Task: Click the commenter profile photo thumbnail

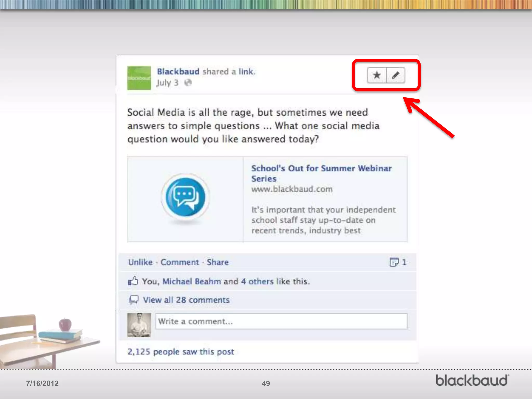Action: (139, 325)
